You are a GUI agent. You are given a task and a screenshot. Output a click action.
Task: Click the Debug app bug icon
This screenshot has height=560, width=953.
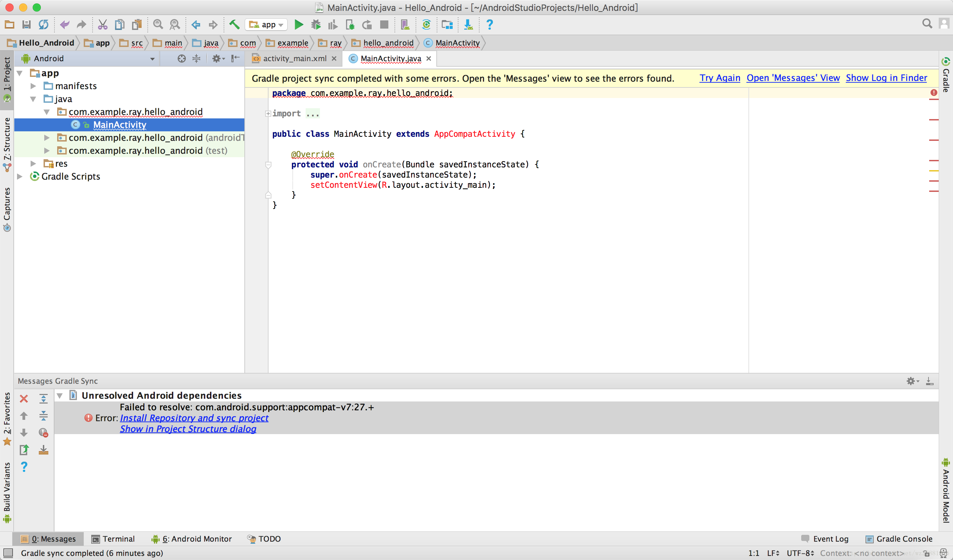pos(316,25)
